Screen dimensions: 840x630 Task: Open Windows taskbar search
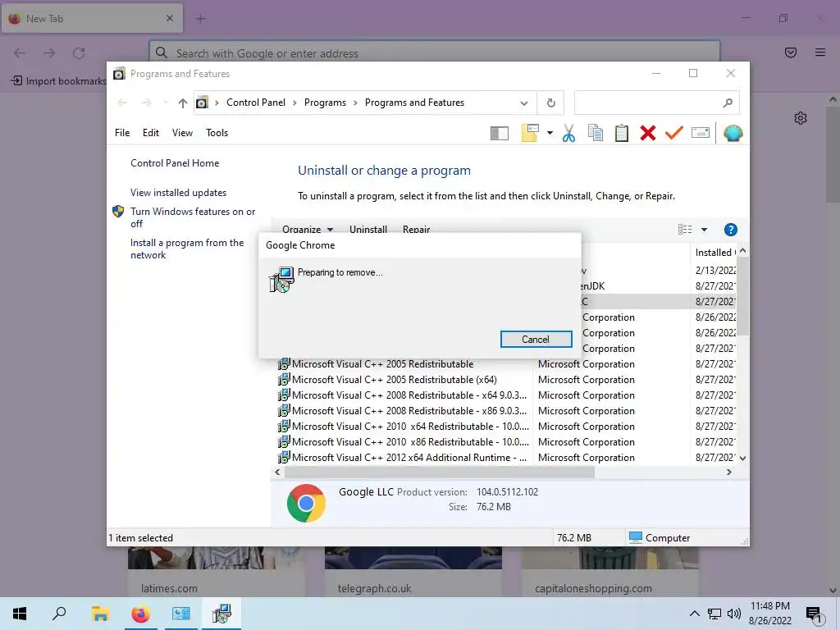click(59, 614)
